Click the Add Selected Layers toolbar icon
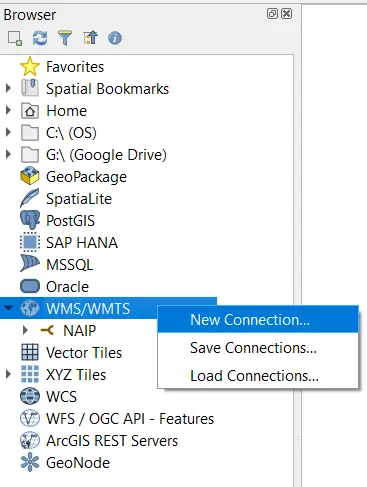The height and width of the screenshot is (487, 367). [x=15, y=38]
